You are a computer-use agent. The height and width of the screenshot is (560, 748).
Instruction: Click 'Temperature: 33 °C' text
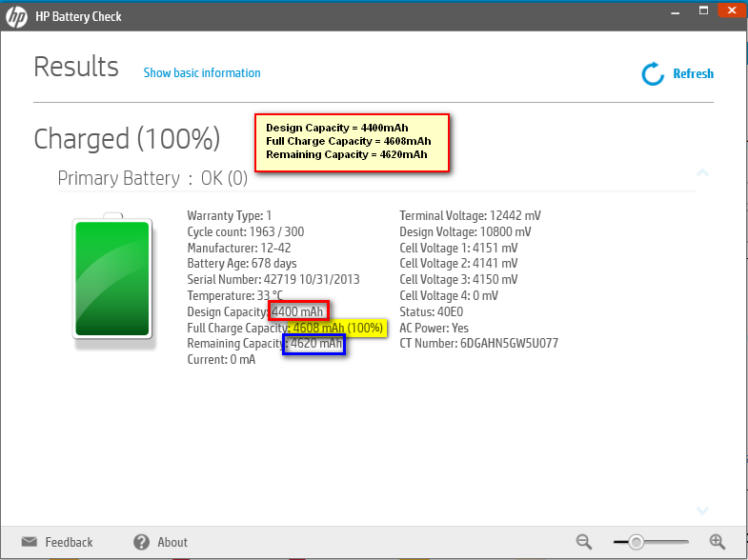coord(234,295)
